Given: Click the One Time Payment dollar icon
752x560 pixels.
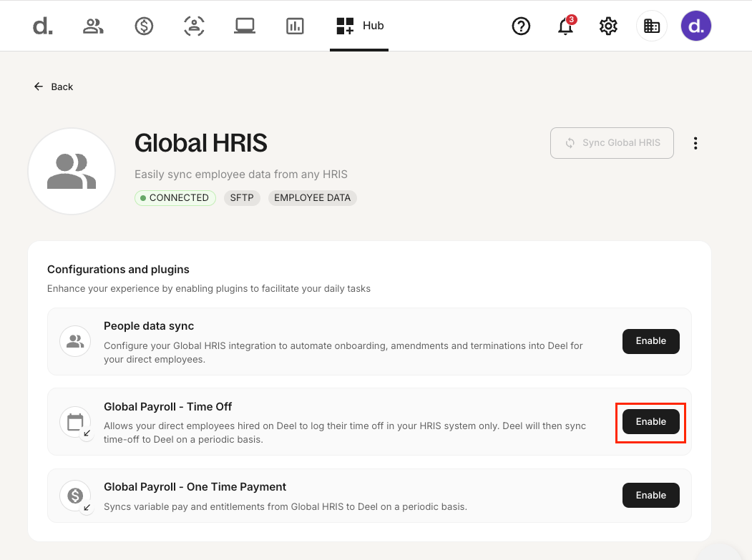Looking at the screenshot, I should coord(75,496).
